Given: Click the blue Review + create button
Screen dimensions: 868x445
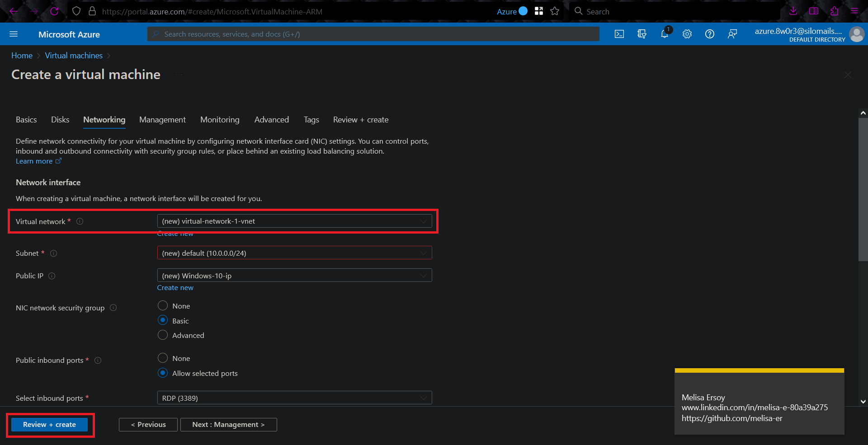Looking at the screenshot, I should coord(49,425).
